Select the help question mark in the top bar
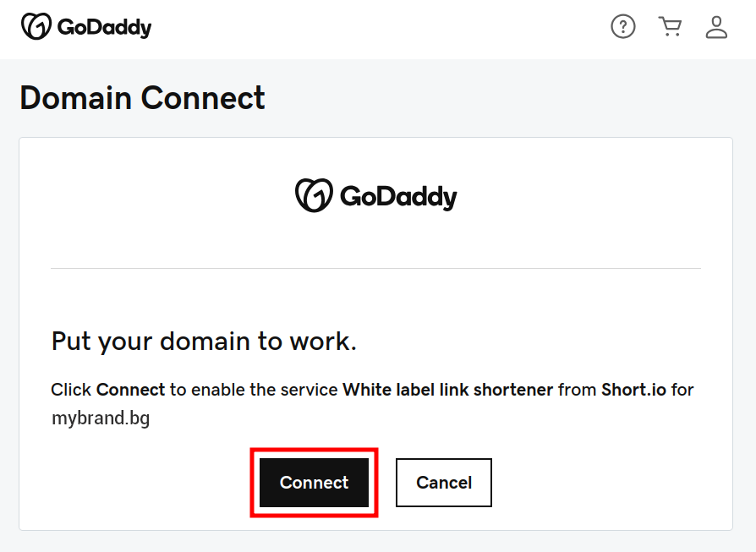Viewport: 756px width, 552px height. (623, 26)
